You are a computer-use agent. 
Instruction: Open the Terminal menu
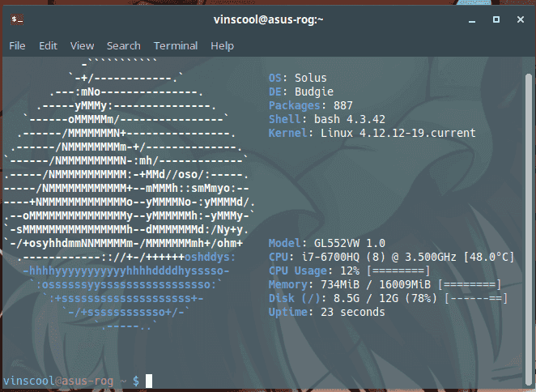176,46
